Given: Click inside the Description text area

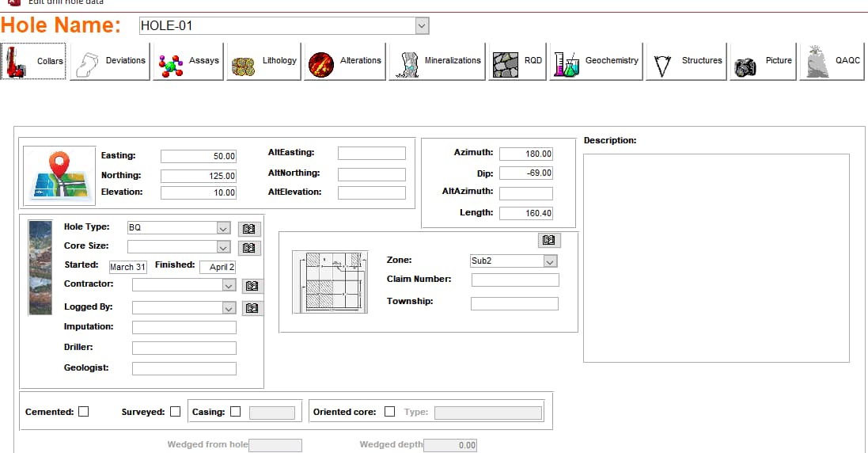Looking at the screenshot, I should pos(716,257).
